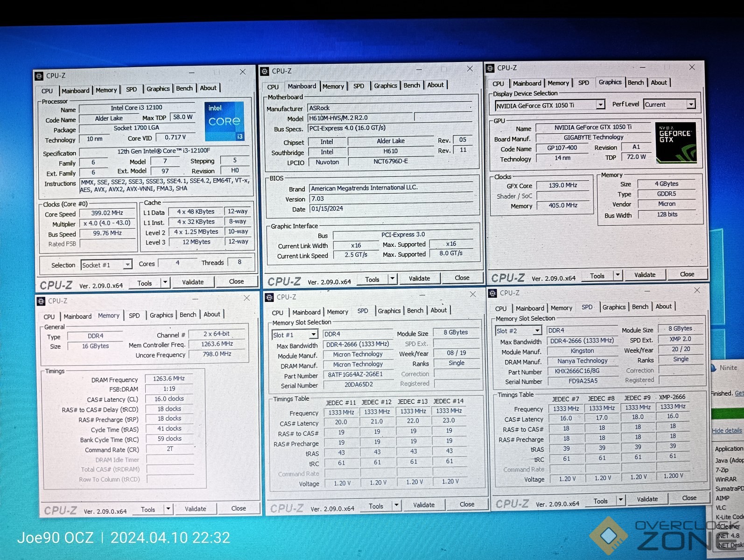Click Validate in Processor window
Image resolution: width=744 pixels, height=560 pixels.
[193, 282]
